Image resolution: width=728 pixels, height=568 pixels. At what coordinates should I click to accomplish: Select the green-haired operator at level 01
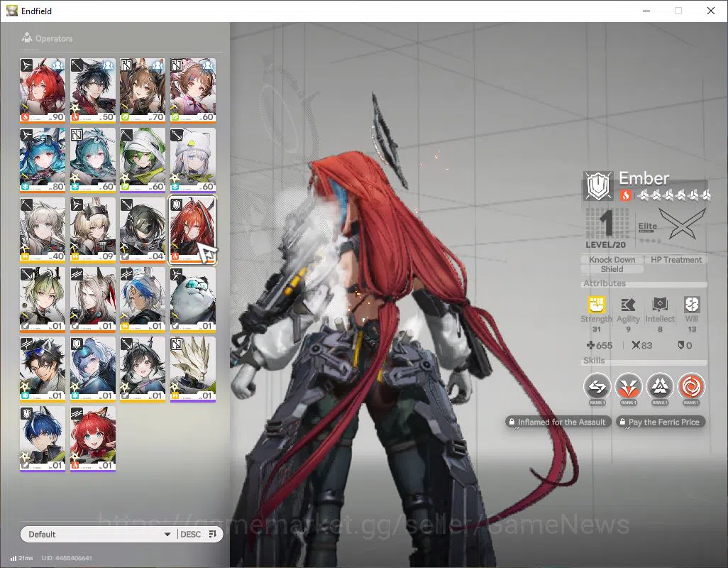pos(43,300)
